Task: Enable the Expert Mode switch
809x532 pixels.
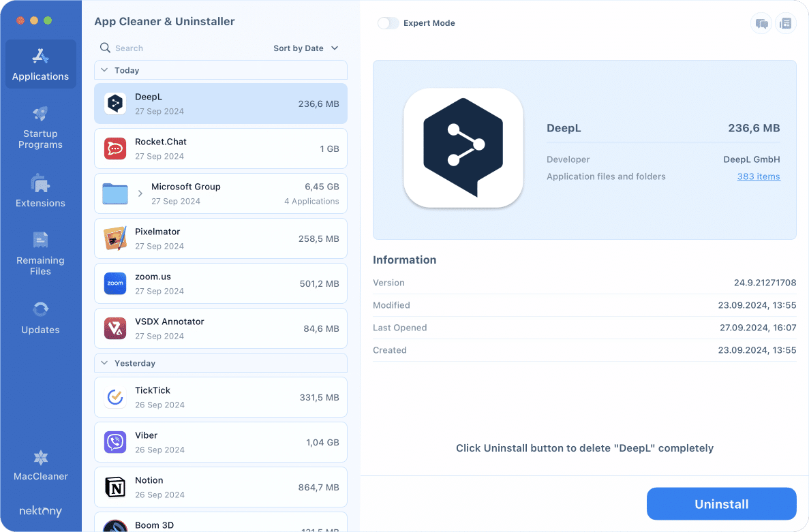Action: [x=388, y=23]
